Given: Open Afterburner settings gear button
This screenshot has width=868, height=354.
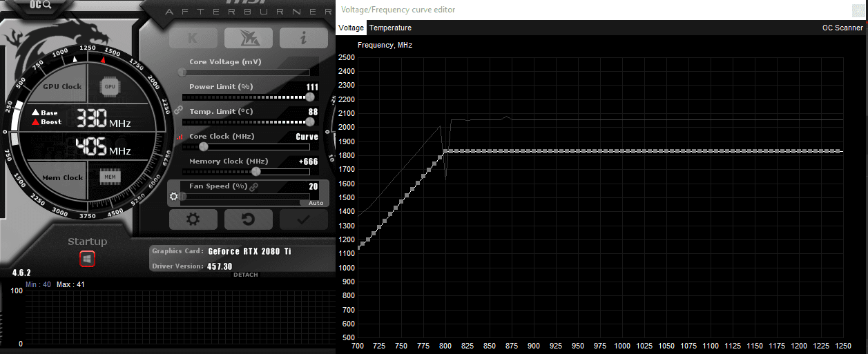Looking at the screenshot, I should tap(193, 219).
